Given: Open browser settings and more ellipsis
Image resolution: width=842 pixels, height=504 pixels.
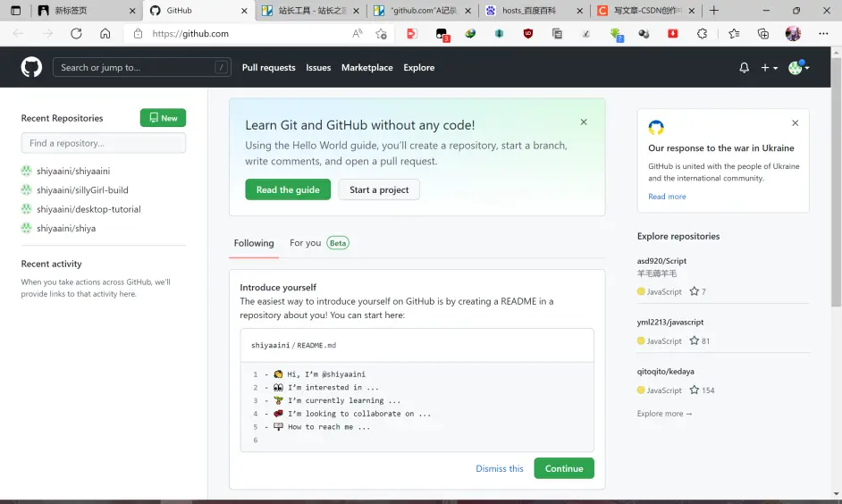Looking at the screenshot, I should 823,33.
